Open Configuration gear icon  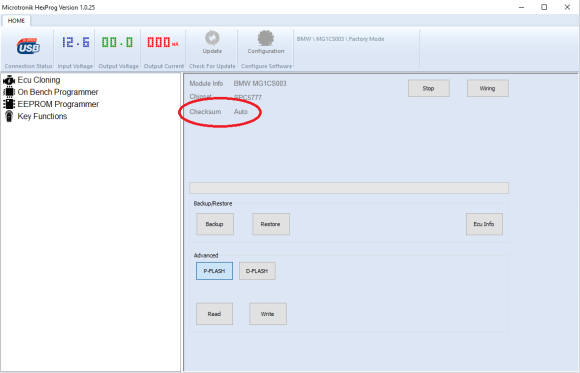[x=266, y=38]
